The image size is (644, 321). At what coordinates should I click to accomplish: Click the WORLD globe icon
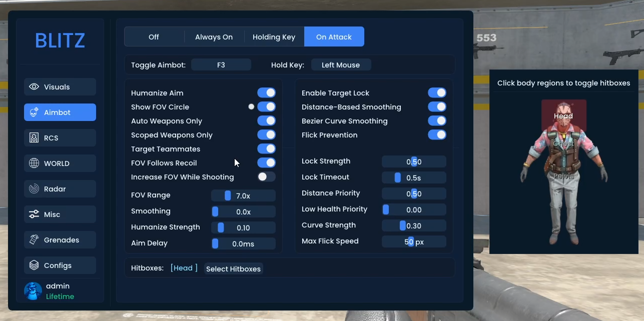point(34,163)
